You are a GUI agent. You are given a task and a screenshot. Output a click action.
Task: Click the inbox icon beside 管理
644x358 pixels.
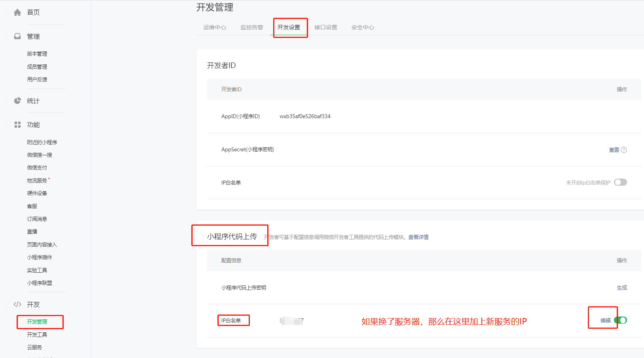(x=17, y=36)
